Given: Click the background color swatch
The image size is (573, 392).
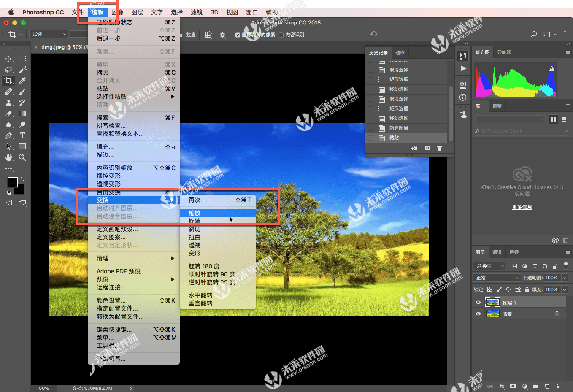Looking at the screenshot, I should [x=21, y=191].
